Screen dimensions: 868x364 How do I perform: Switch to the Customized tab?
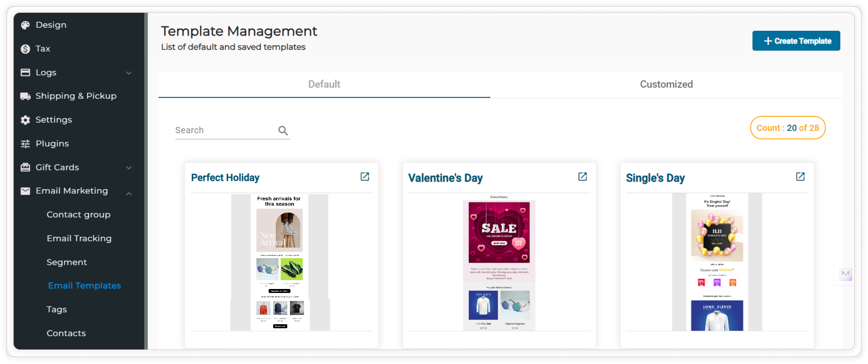[x=666, y=84]
